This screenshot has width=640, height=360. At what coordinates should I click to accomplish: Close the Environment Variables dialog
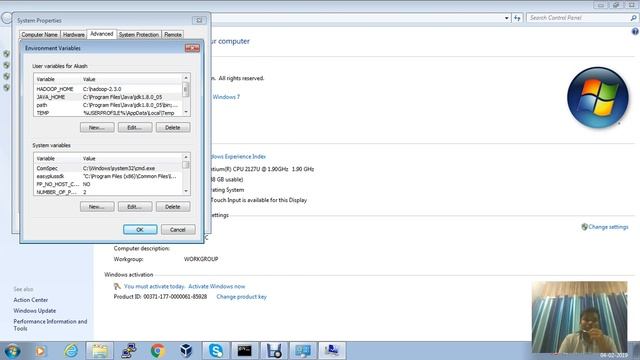click(192, 48)
